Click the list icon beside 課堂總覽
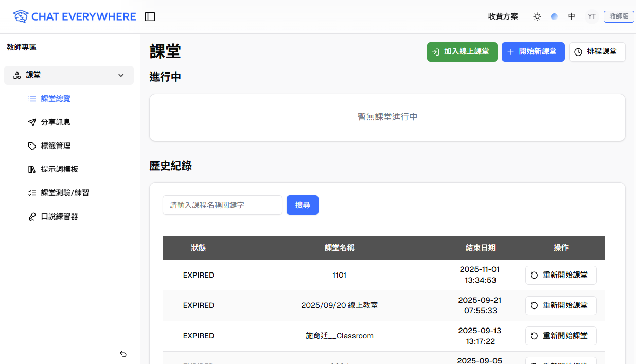Image resolution: width=636 pixels, height=364 pixels. [x=32, y=99]
